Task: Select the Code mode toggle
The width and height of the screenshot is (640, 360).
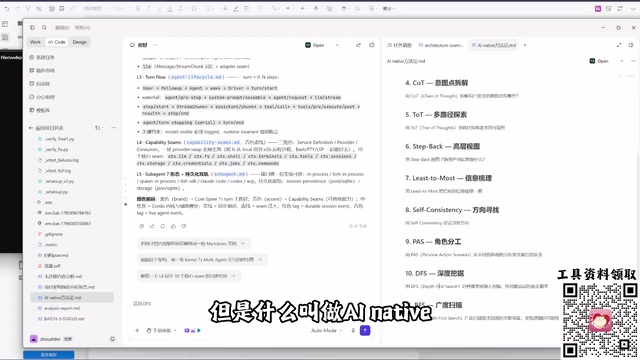Action: [x=57, y=42]
